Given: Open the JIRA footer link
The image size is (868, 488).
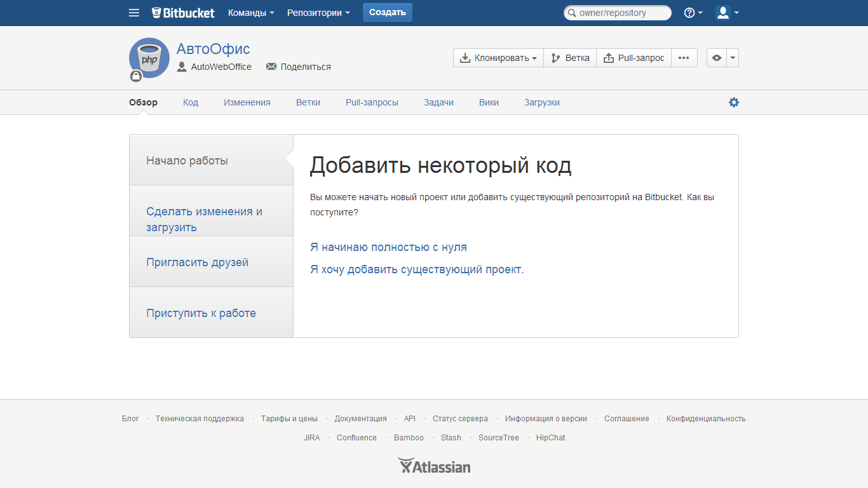Looking at the screenshot, I should click(311, 438).
